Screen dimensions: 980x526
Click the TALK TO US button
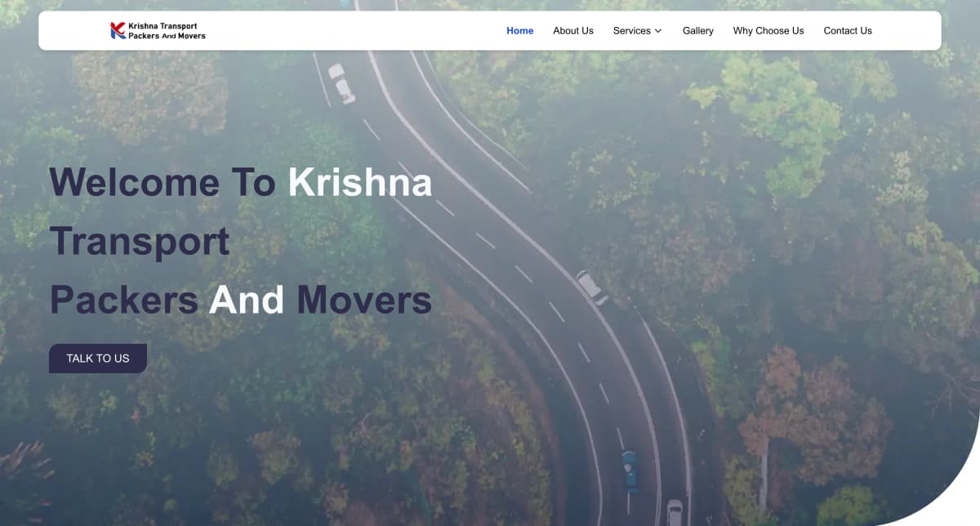pyautogui.click(x=98, y=359)
